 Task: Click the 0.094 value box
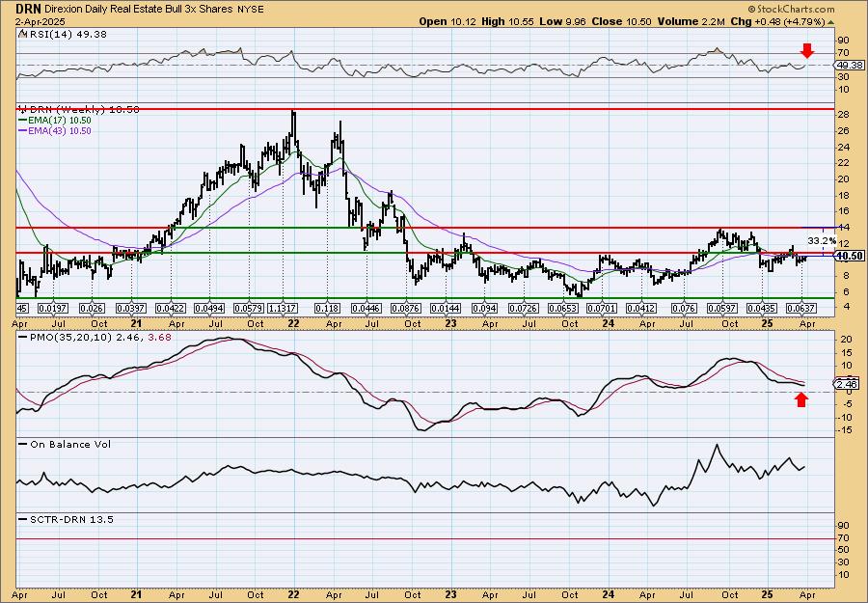(x=485, y=308)
